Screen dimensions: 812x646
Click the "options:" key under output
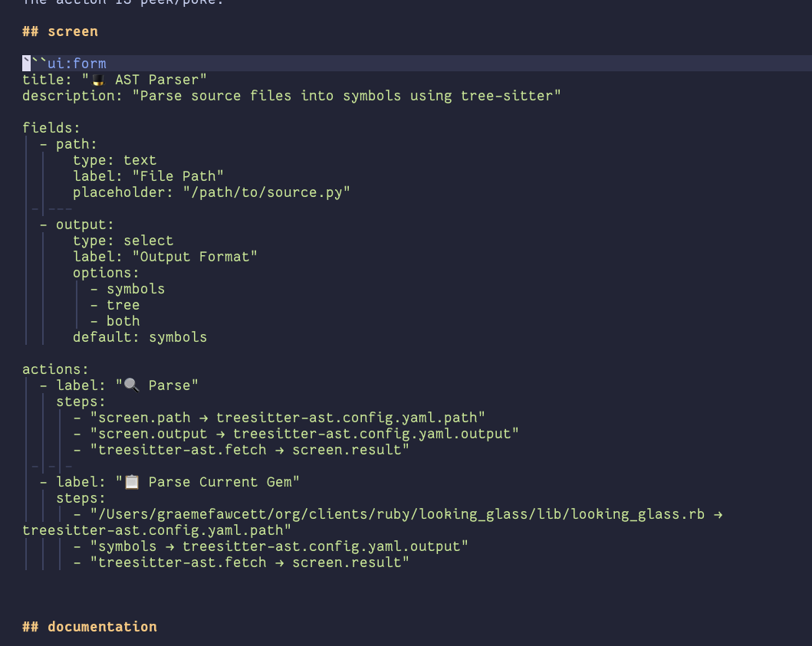point(107,273)
